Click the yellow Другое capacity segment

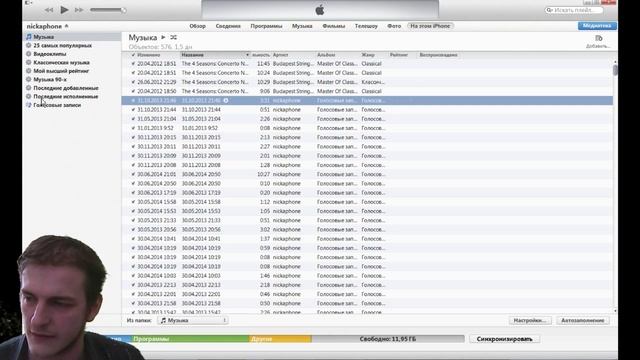click(280, 339)
